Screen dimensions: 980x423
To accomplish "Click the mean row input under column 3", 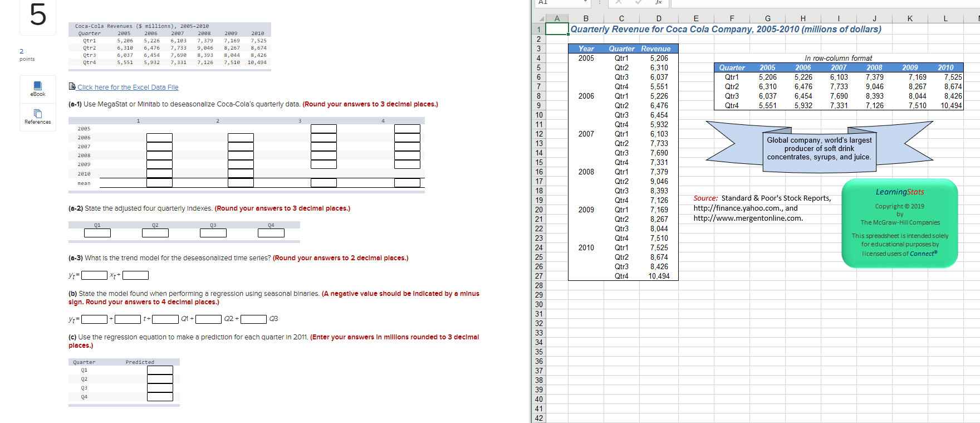I will point(324,183).
